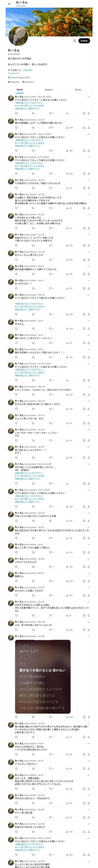Switch to the Replies tab
Viewport: 98px width, 868px height.
[49, 90]
